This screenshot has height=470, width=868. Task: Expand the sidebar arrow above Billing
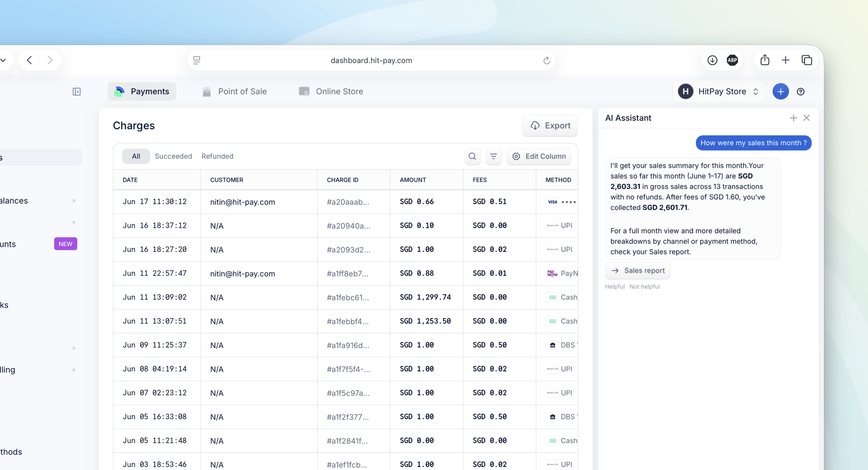74,348
